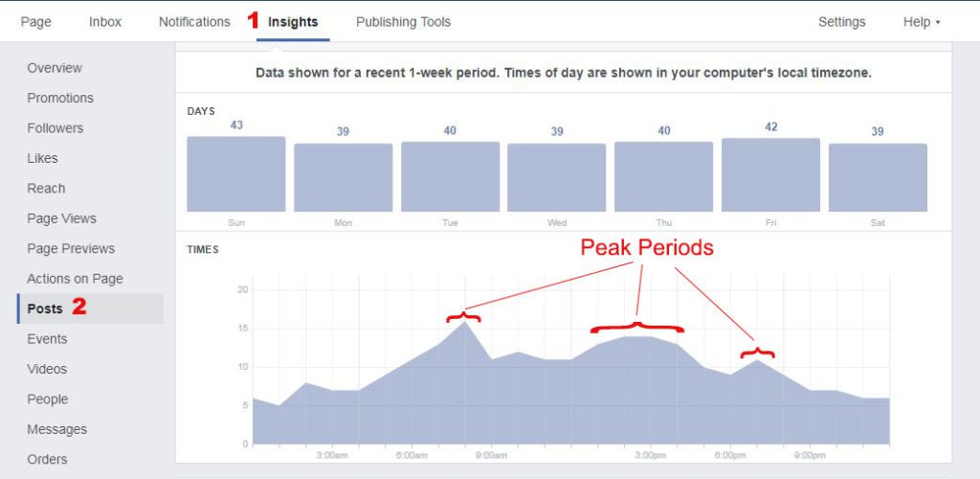Open Page Views insights
The image size is (980, 479).
pos(61,218)
